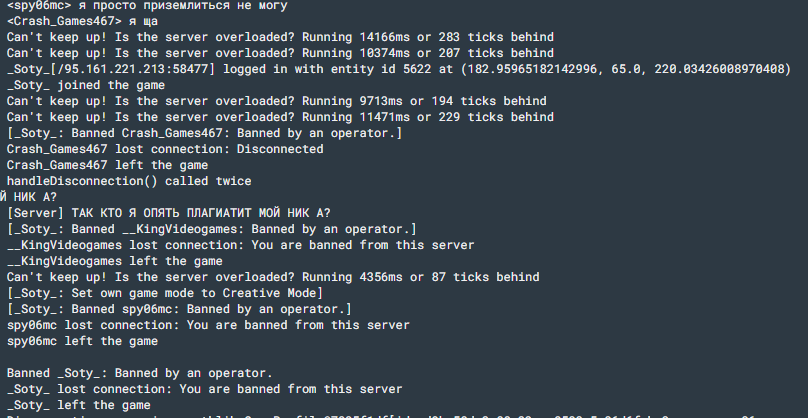Click "__KingVideogames left the game" line
The width and height of the screenshot is (808, 418).
114,261
